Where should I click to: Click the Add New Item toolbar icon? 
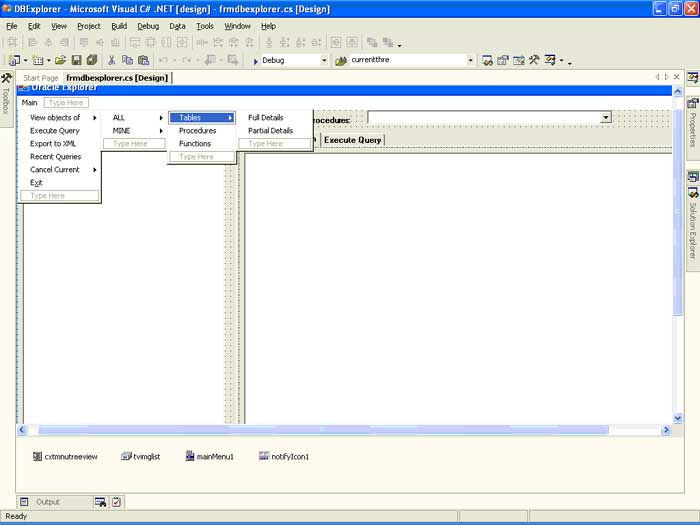[x=38, y=60]
